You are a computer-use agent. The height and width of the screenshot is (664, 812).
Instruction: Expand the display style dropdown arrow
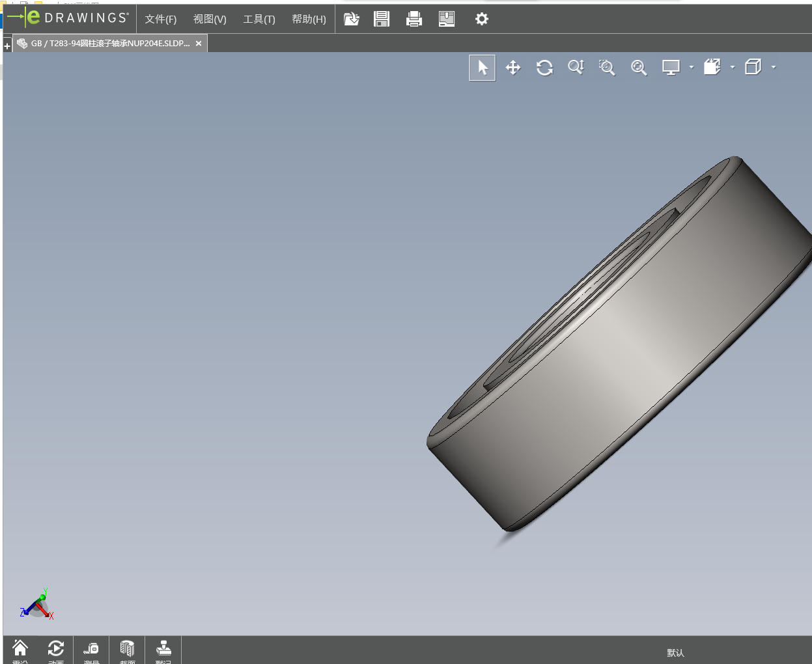(x=692, y=67)
